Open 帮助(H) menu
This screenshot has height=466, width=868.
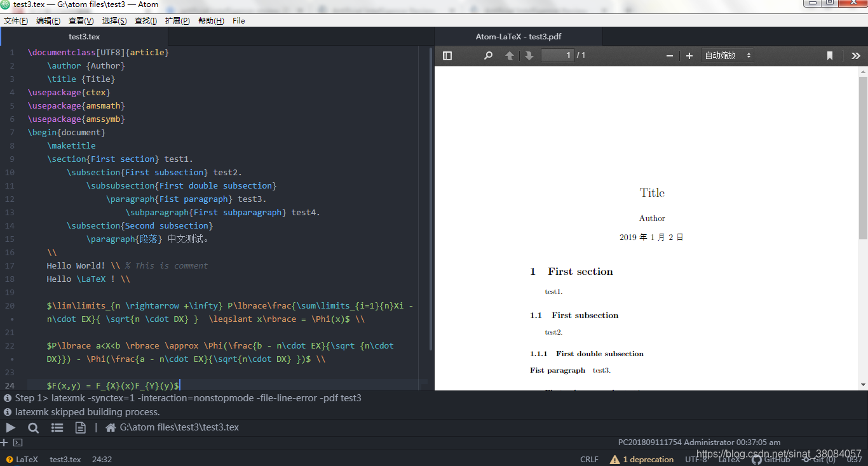click(211, 21)
